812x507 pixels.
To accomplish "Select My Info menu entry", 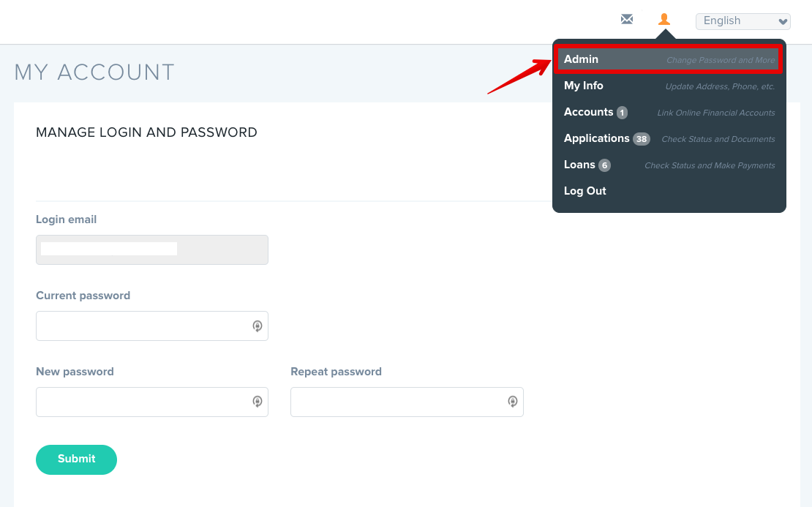I will [x=669, y=86].
